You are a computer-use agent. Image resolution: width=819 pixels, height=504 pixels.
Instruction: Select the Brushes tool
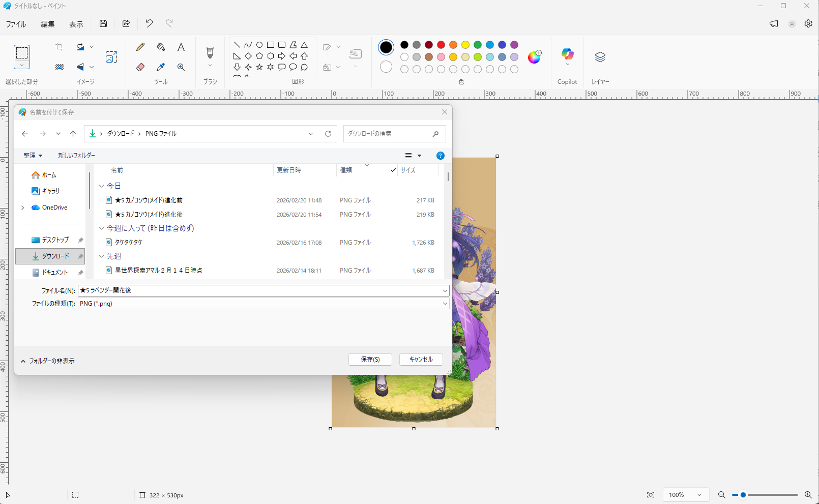210,52
